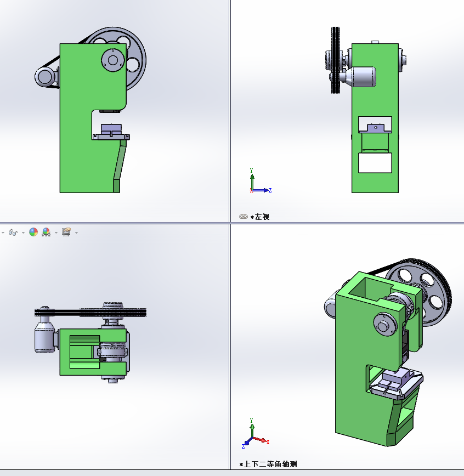This screenshot has width=464, height=476.
Task: Click the coordinate triad in isometric viewport
Action: [255, 434]
